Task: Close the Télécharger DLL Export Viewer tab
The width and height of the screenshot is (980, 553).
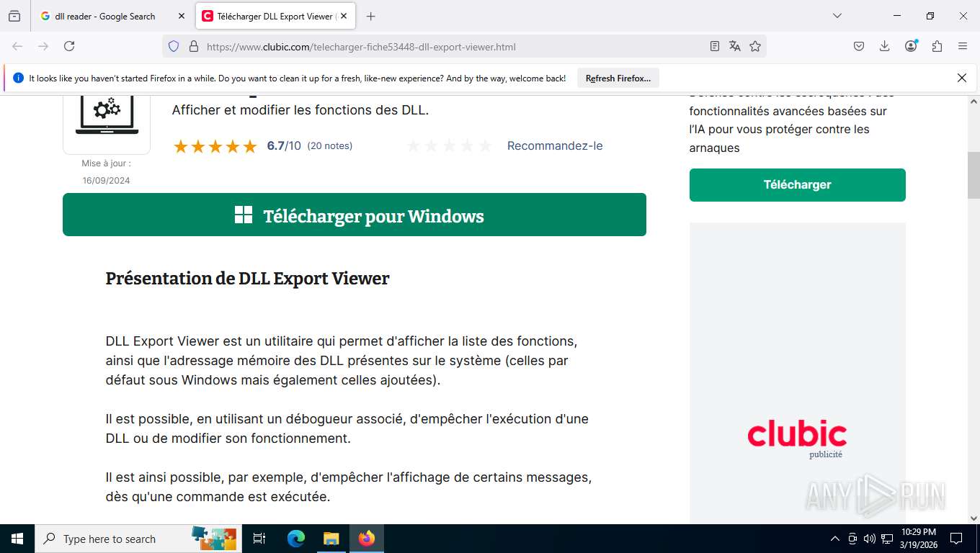Action: tap(344, 16)
